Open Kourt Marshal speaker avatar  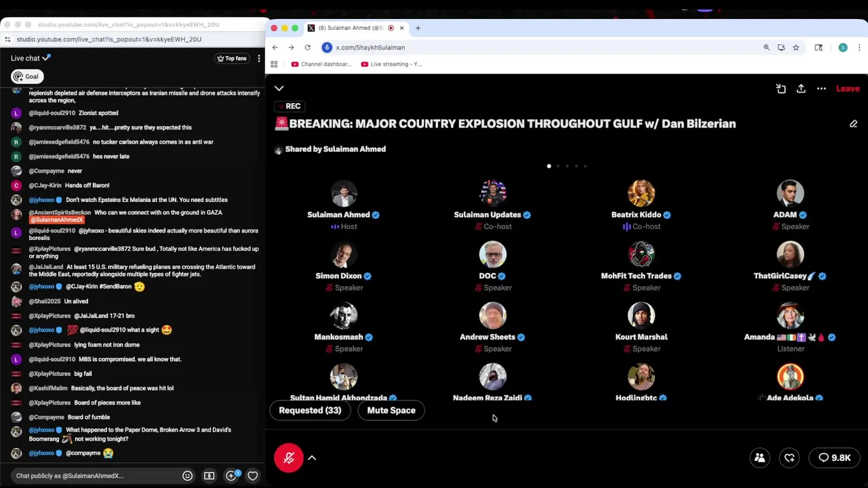[x=641, y=315]
